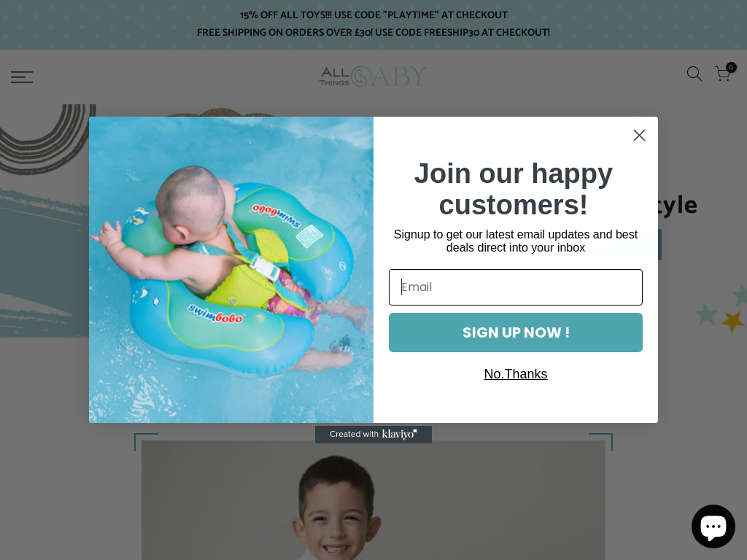Select the smiling boy photo below popup

click(373, 500)
